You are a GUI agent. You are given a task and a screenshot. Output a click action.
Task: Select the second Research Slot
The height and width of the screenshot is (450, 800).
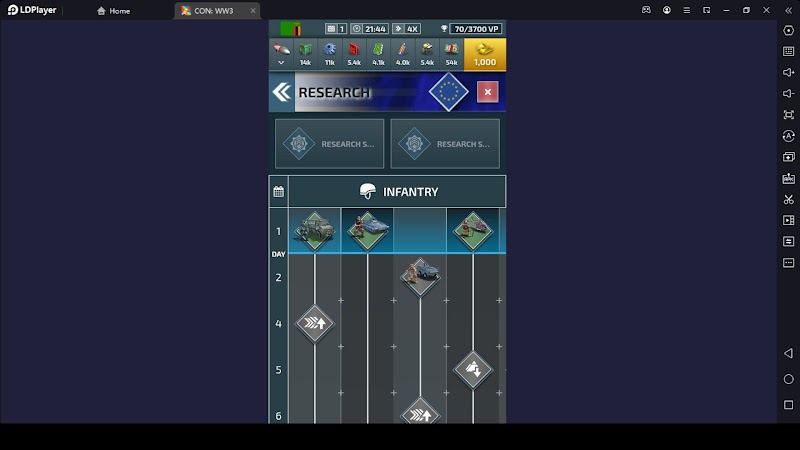pos(445,144)
